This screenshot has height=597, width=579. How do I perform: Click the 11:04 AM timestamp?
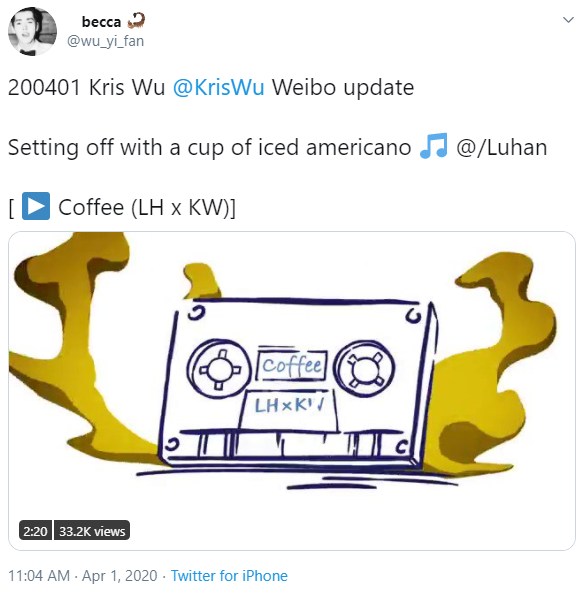tap(39, 576)
